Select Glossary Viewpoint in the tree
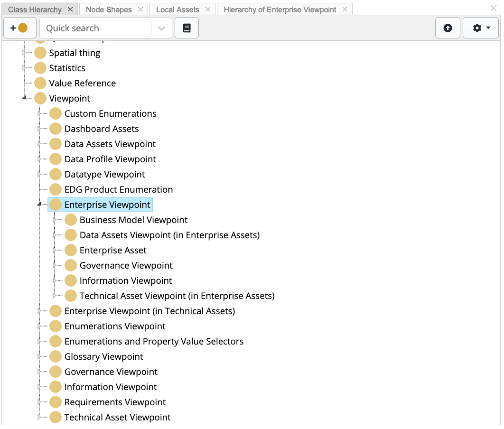 (x=103, y=356)
